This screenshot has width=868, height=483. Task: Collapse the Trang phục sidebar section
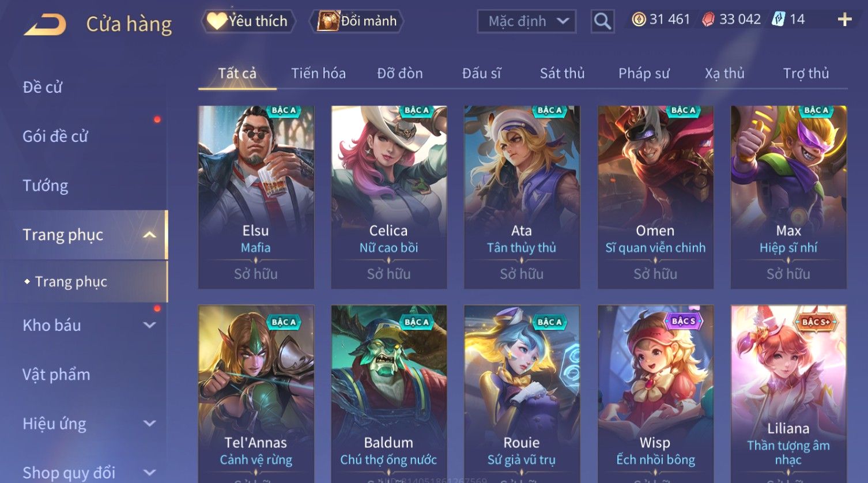tap(150, 235)
